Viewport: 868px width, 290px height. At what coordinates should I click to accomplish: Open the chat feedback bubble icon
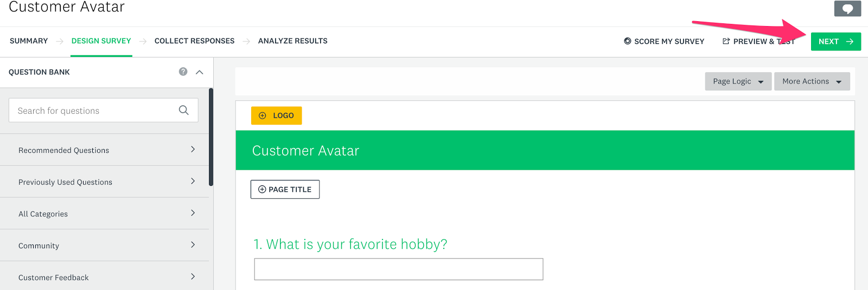coord(847,8)
